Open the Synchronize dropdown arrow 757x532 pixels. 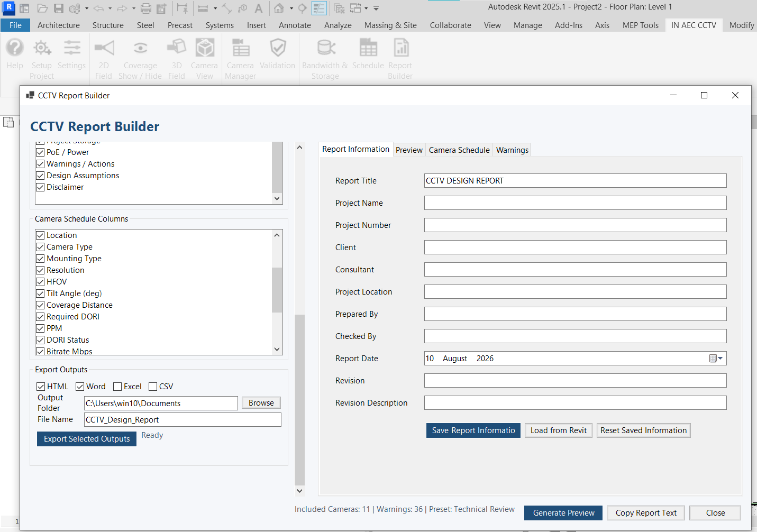pyautogui.click(x=87, y=8)
